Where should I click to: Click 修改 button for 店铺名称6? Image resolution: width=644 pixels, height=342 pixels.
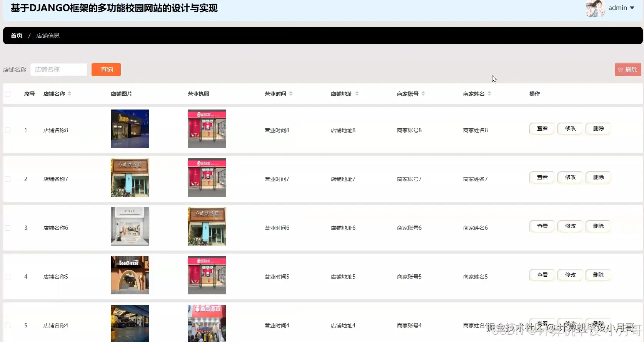pyautogui.click(x=570, y=226)
